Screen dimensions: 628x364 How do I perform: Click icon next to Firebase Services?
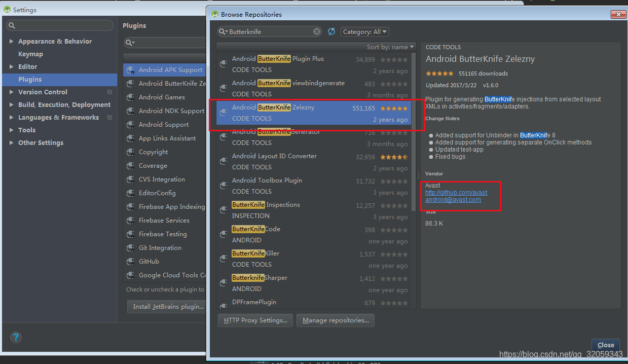tap(131, 221)
